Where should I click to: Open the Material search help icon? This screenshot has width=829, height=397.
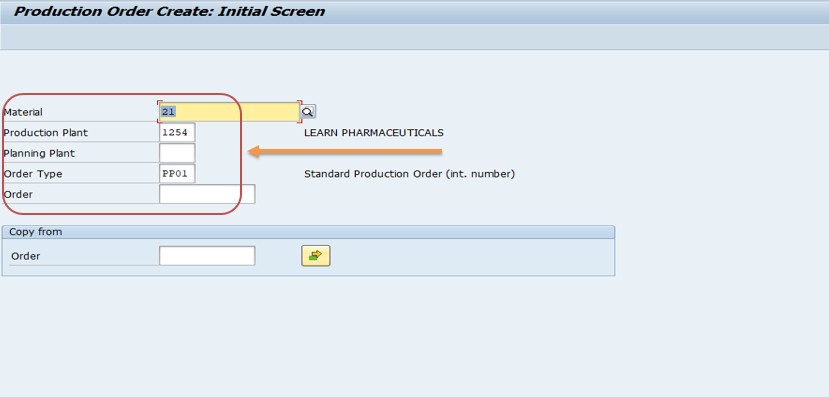click(x=308, y=112)
